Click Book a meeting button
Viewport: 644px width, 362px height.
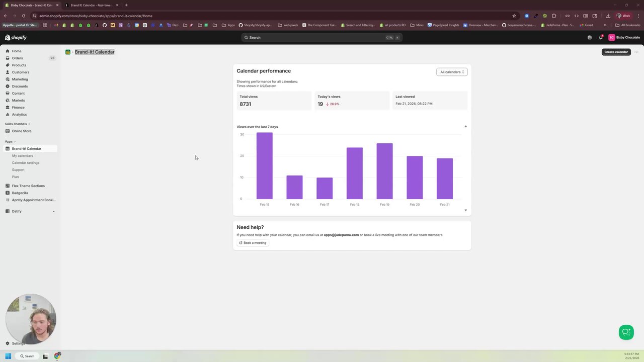point(253,243)
